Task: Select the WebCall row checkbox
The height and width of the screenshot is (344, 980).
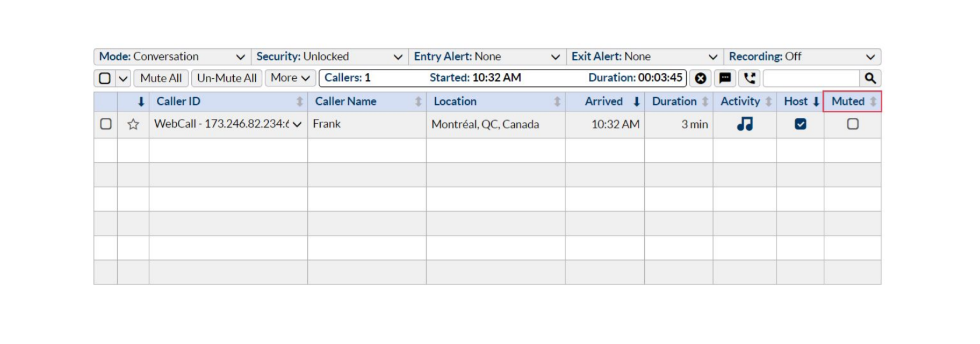Action: point(106,124)
